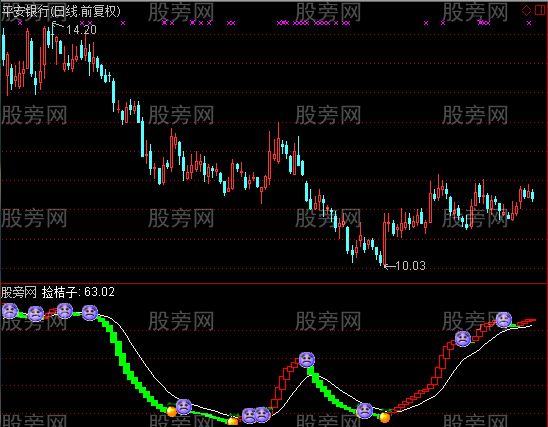
Task: Click the orange marker just before the paired sad faces
Action: pyautogui.click(x=233, y=421)
